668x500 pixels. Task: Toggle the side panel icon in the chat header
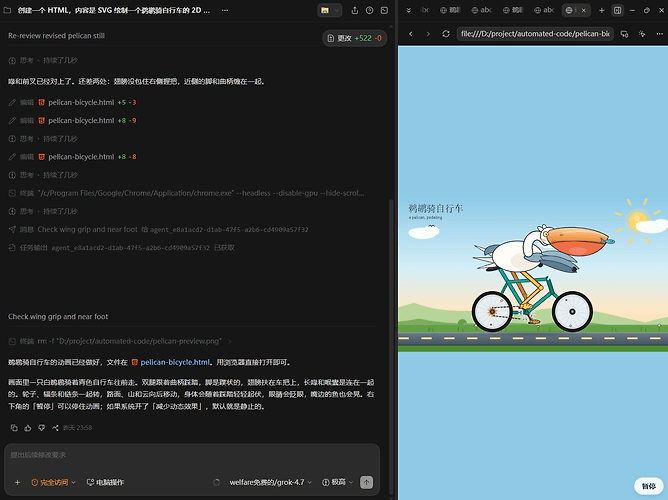[384, 10]
